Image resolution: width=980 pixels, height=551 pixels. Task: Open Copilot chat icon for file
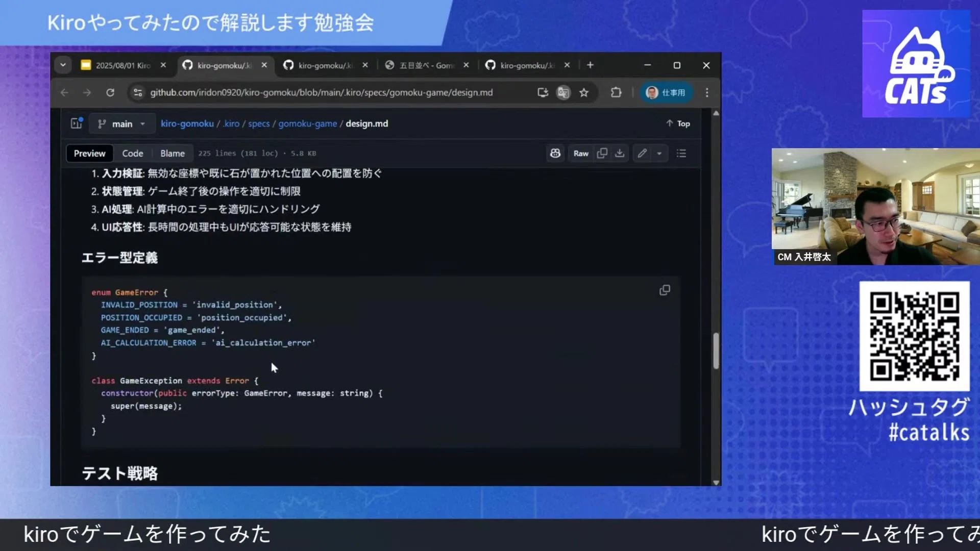click(555, 153)
